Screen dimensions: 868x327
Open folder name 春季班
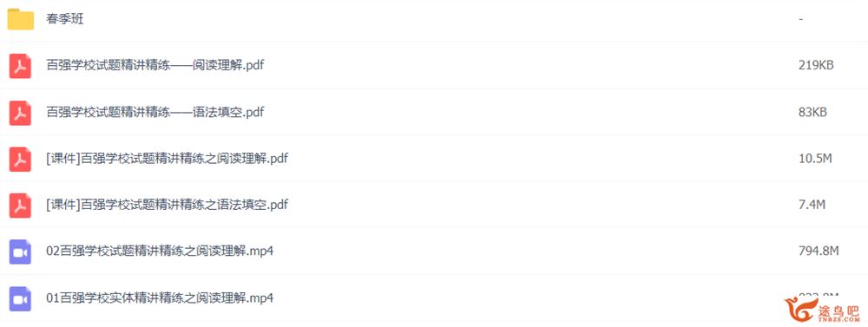point(65,19)
